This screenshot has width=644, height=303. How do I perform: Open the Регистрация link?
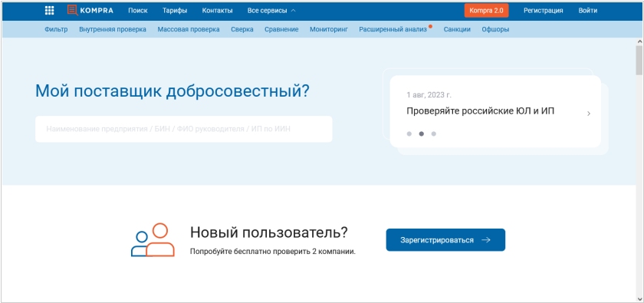point(543,11)
